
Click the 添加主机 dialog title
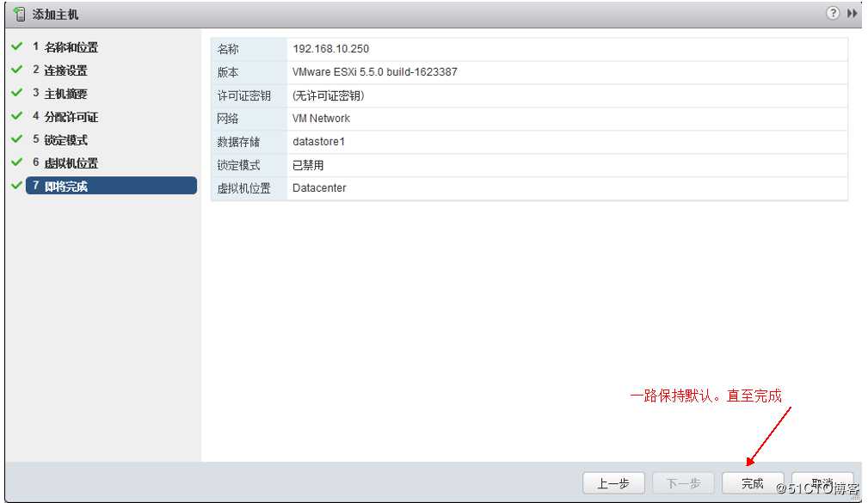(x=55, y=15)
